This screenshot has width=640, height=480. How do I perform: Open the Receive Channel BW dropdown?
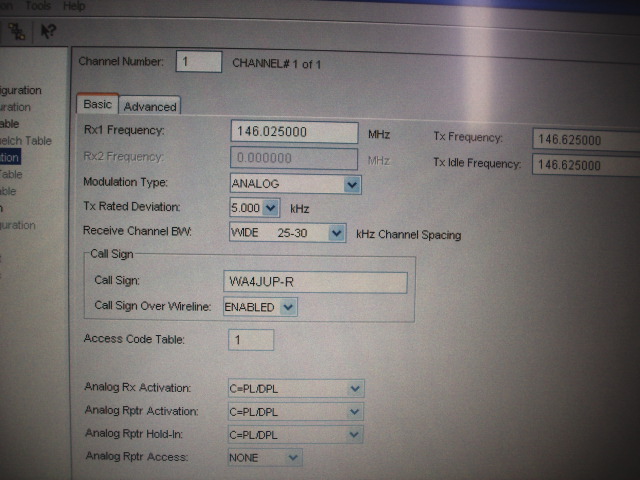(x=336, y=233)
